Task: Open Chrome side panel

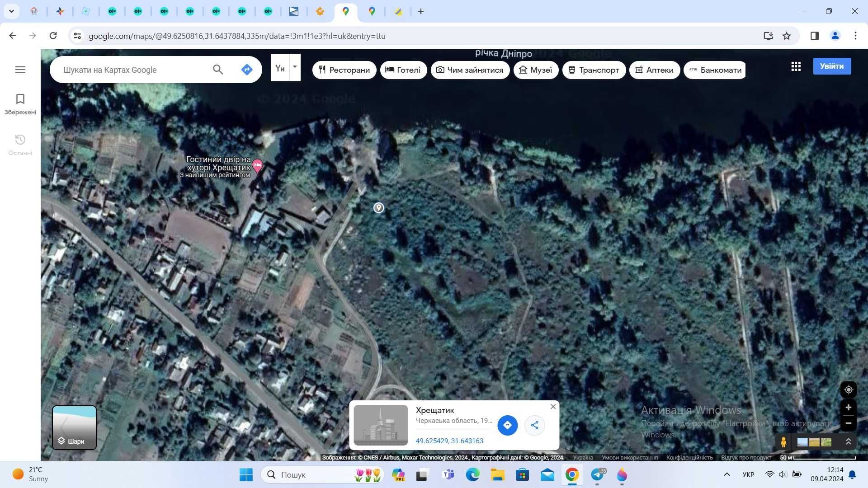Action: 815,36
